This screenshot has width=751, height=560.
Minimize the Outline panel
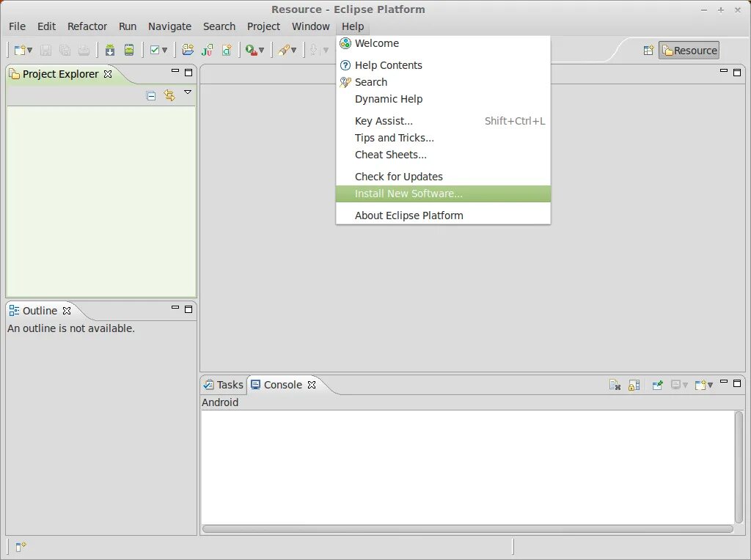tap(175, 307)
